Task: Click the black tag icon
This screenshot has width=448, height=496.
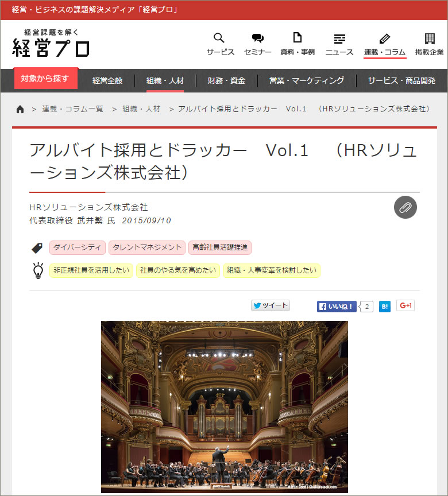Action: (x=37, y=248)
